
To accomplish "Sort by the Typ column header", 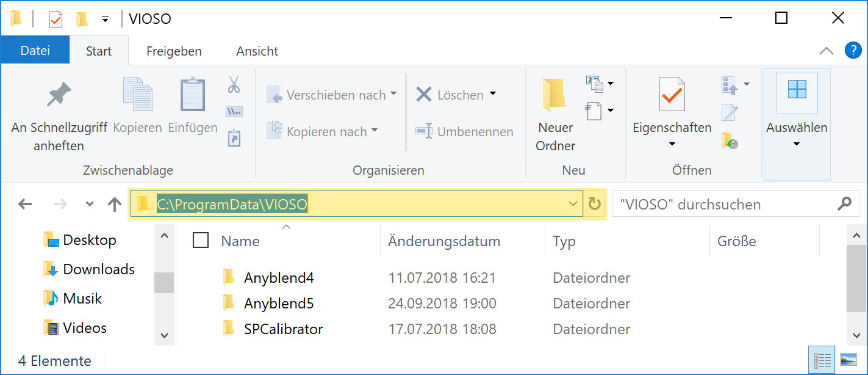I will (x=564, y=241).
